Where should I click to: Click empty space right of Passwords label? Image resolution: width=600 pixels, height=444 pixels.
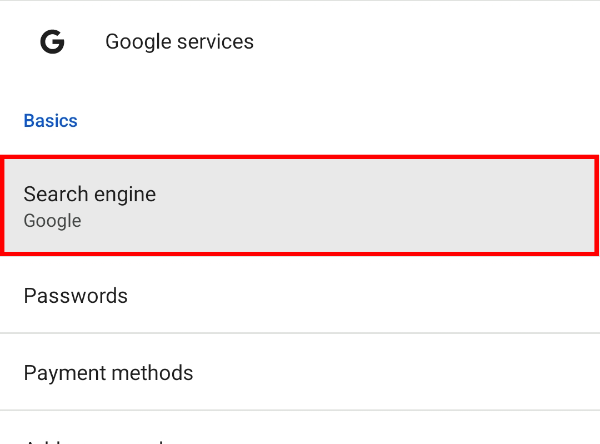tap(400, 296)
